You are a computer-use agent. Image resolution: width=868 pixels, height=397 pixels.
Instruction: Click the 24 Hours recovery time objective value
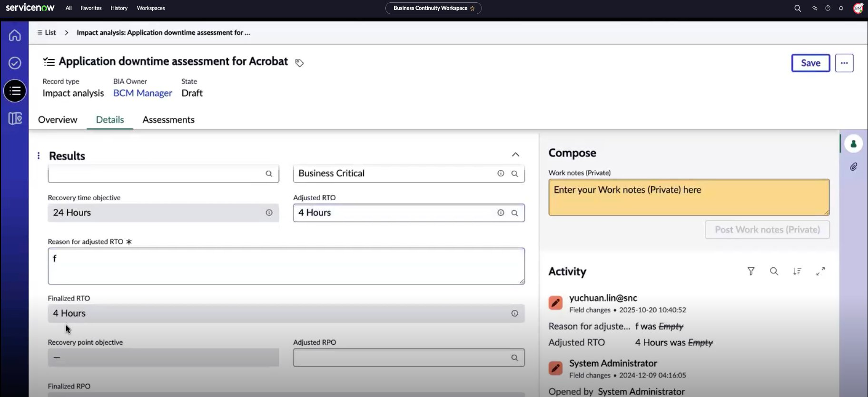(72, 213)
